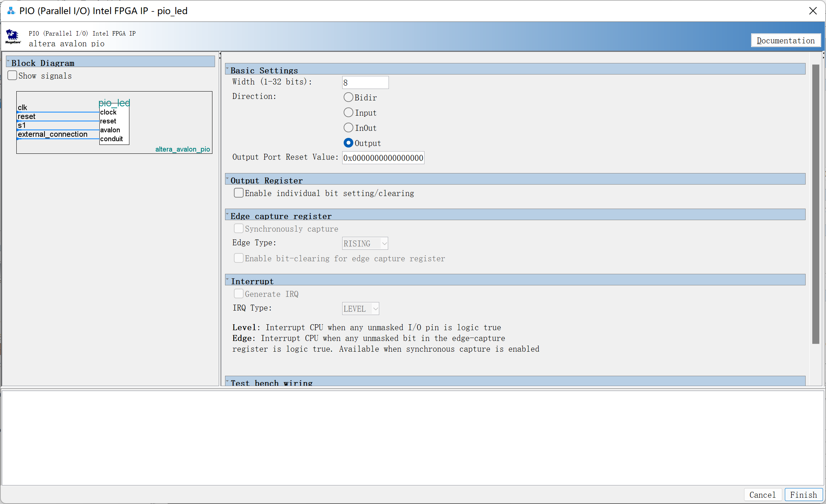Collapse the Output Register section

point(227,179)
